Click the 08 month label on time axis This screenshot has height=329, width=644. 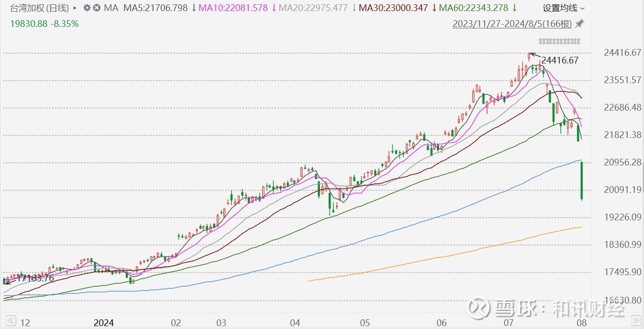582,322
